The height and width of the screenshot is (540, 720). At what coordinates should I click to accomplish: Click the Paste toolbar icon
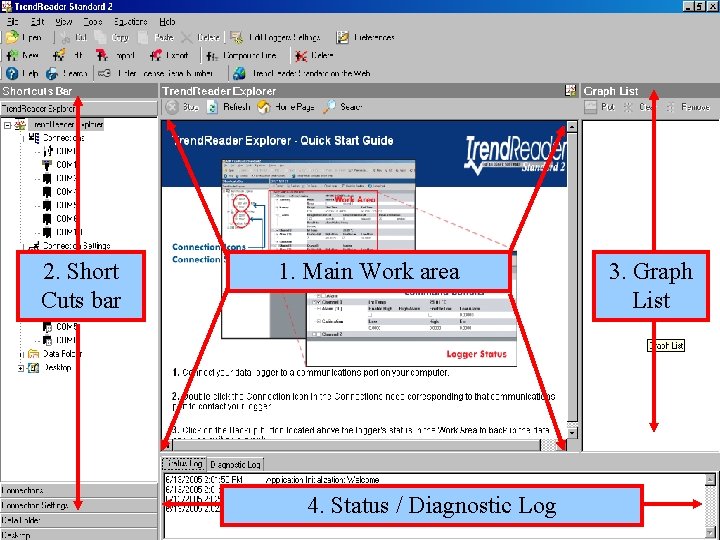143,37
